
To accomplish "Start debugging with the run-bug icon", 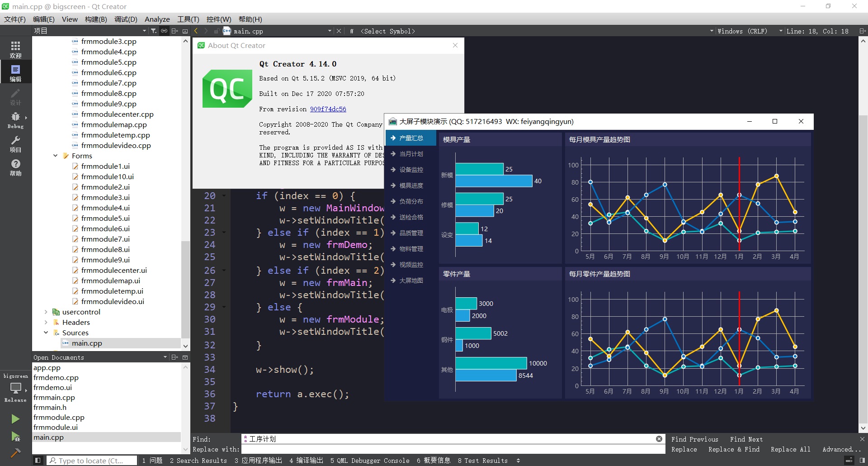I will pos(15,436).
